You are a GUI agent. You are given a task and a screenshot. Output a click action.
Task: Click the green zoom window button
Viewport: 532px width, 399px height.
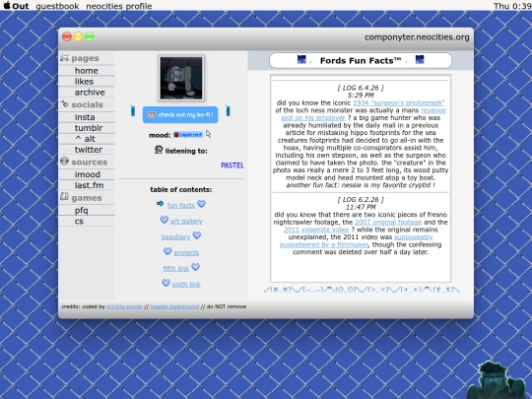[90, 36]
